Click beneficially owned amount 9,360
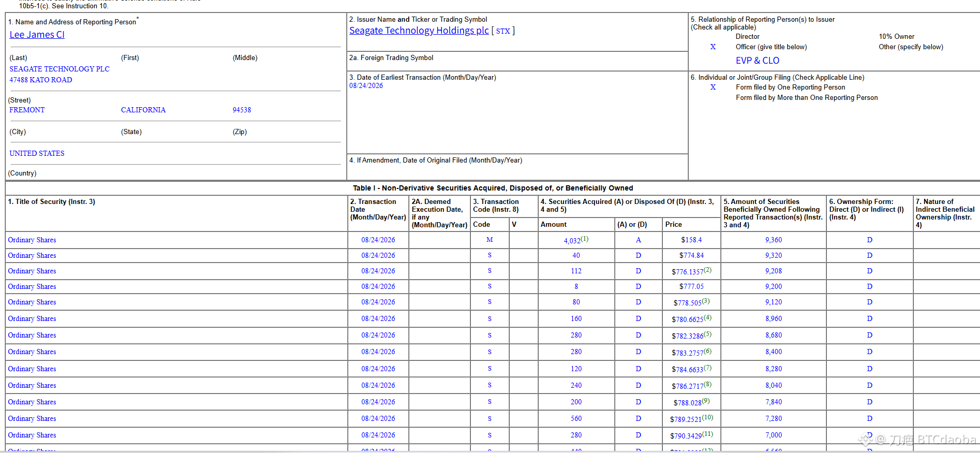The image size is (980, 453). click(774, 240)
